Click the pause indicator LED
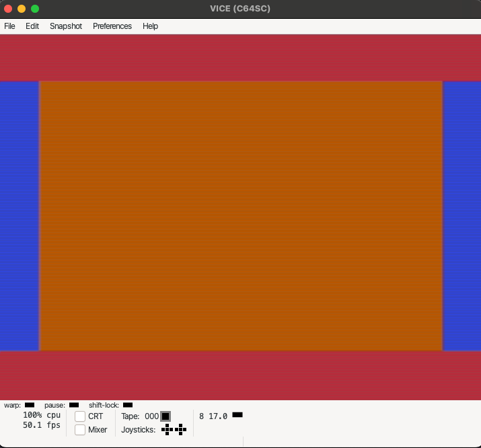Image resolution: width=481 pixels, height=448 pixels. point(74,405)
